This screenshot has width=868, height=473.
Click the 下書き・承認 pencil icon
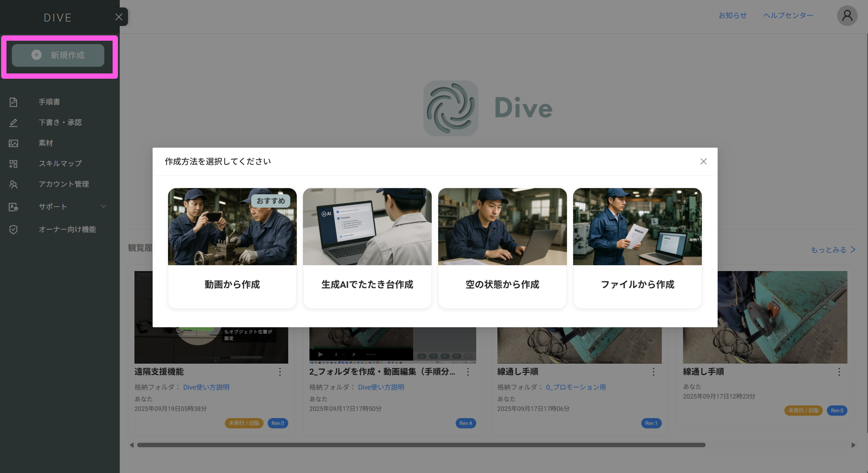[x=13, y=123]
